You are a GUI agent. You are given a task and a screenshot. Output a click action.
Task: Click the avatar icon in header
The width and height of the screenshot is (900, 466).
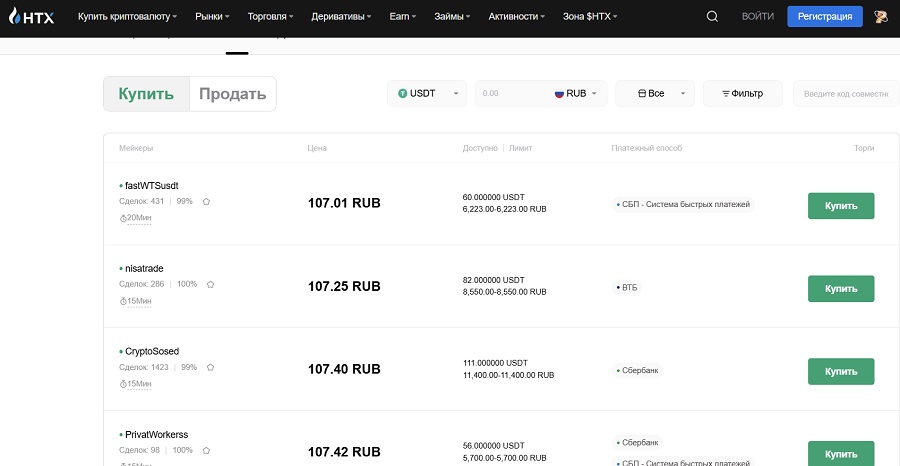click(882, 17)
